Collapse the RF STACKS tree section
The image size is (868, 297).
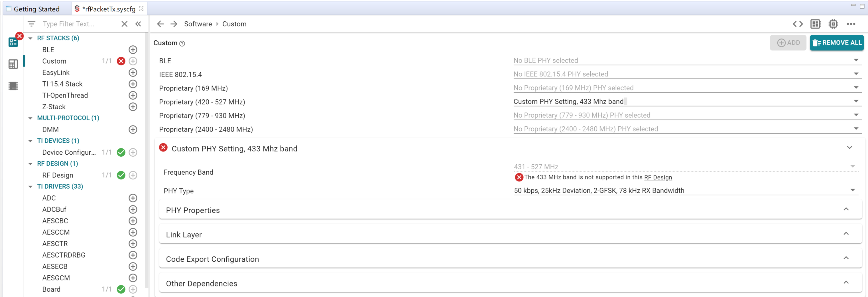click(x=30, y=38)
